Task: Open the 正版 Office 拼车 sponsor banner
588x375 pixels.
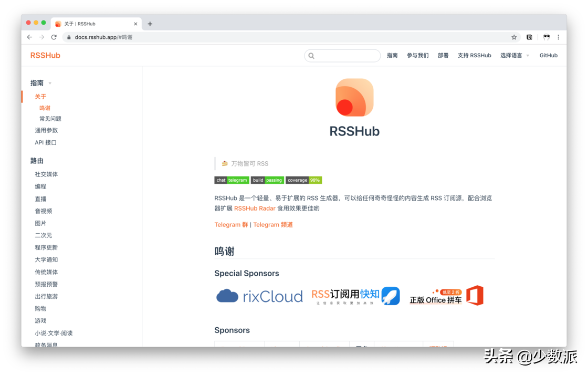Action: [x=446, y=296]
